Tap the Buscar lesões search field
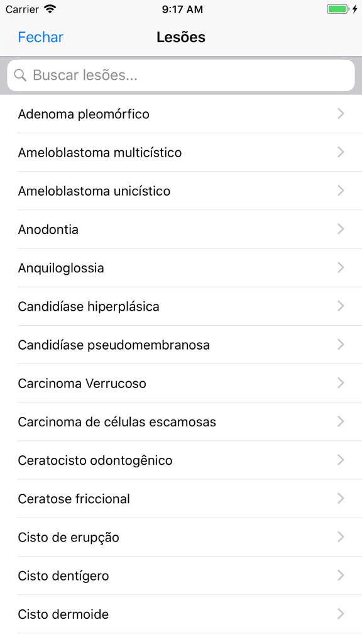Viewport: 362px width, 644px height. 181,75
